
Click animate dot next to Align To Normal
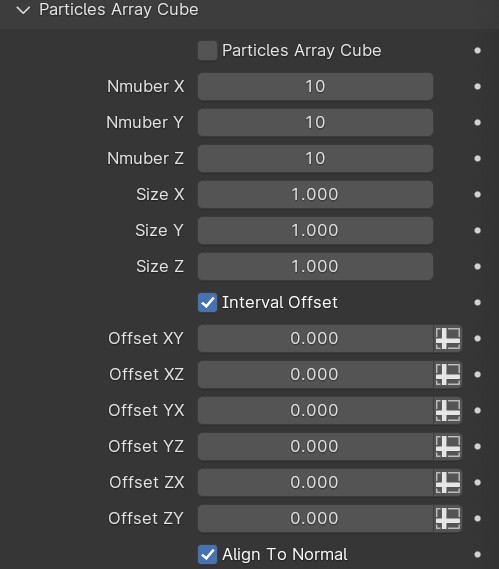[x=478, y=554]
